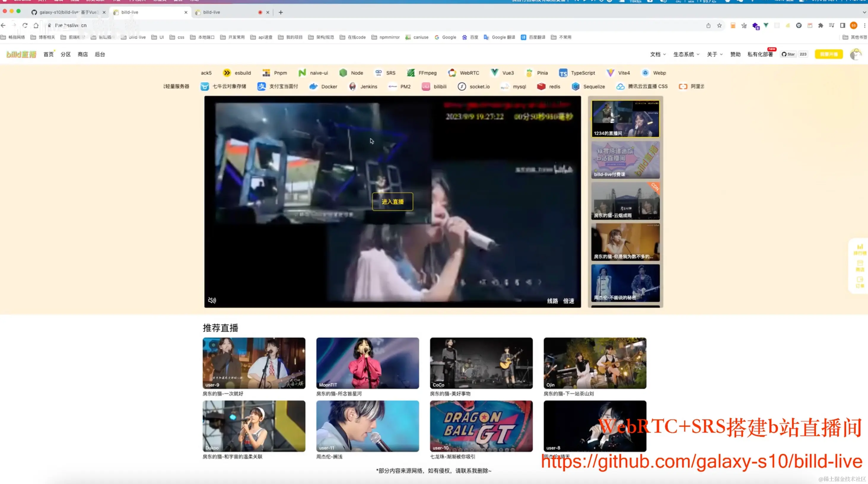Open the CoCo recommended live card
The height and width of the screenshot is (484, 868).
[x=481, y=363]
